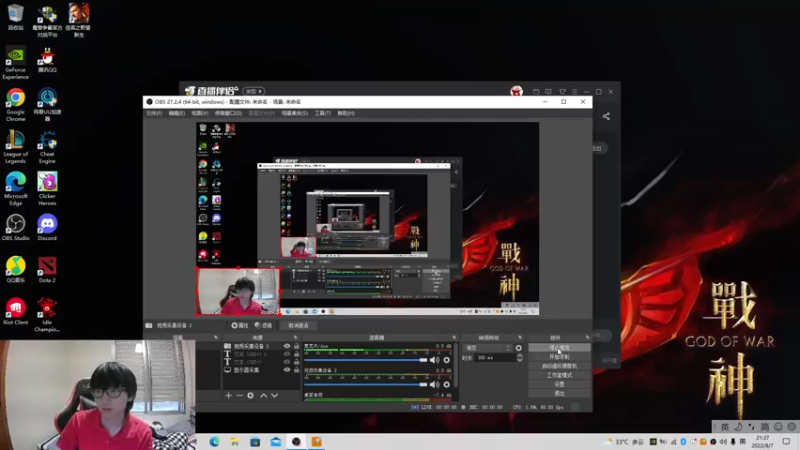This screenshot has height=450, width=800.
Task: Remove the selected source with the minus icon
Action: coord(239,395)
